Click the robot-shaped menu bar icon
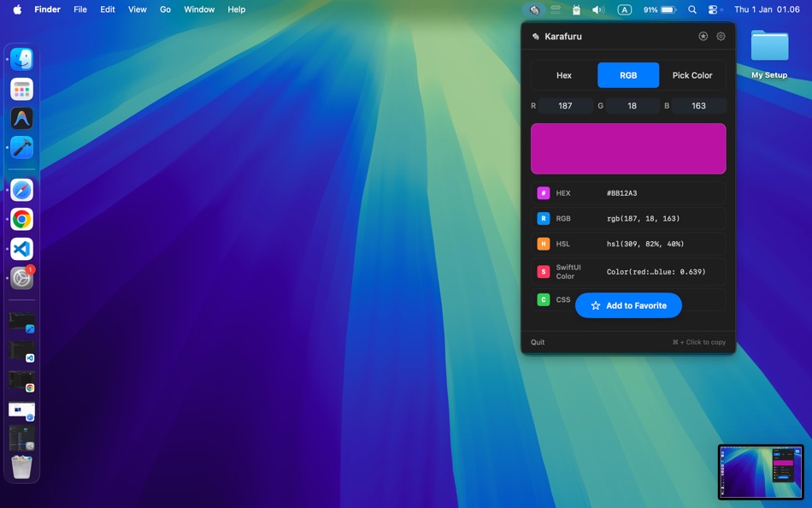812x508 pixels. point(576,9)
